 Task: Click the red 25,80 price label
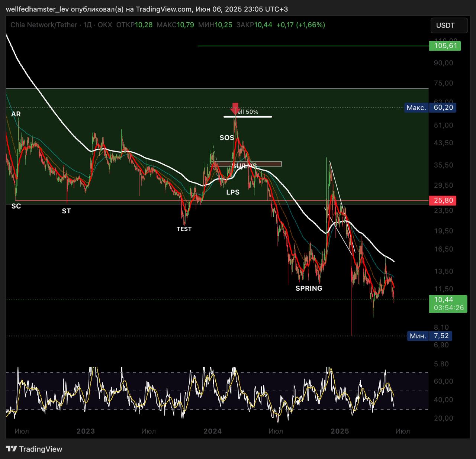pos(443,200)
